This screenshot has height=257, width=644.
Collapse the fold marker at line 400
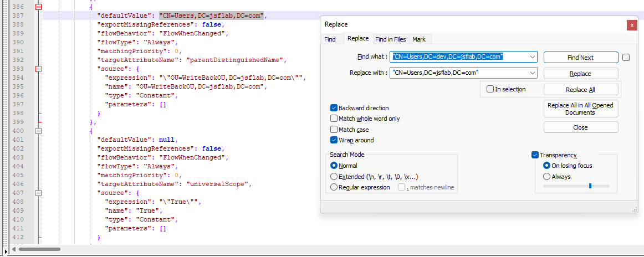pos(39,131)
